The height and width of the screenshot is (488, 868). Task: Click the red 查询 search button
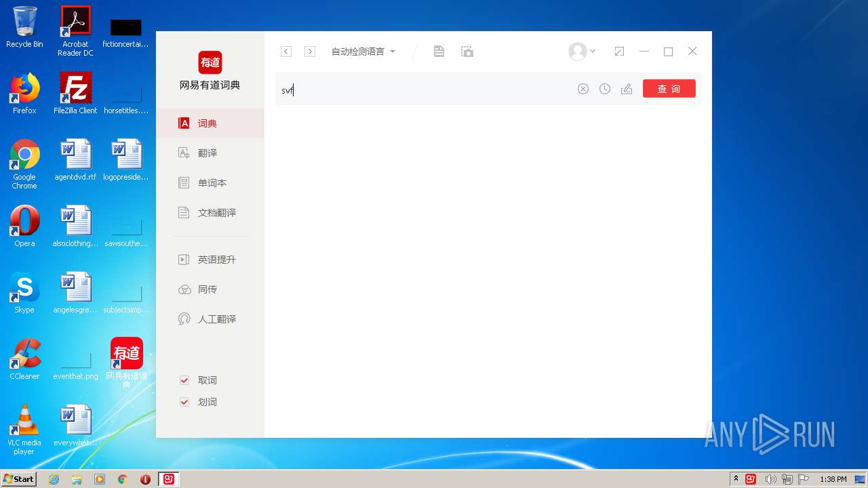[669, 89]
